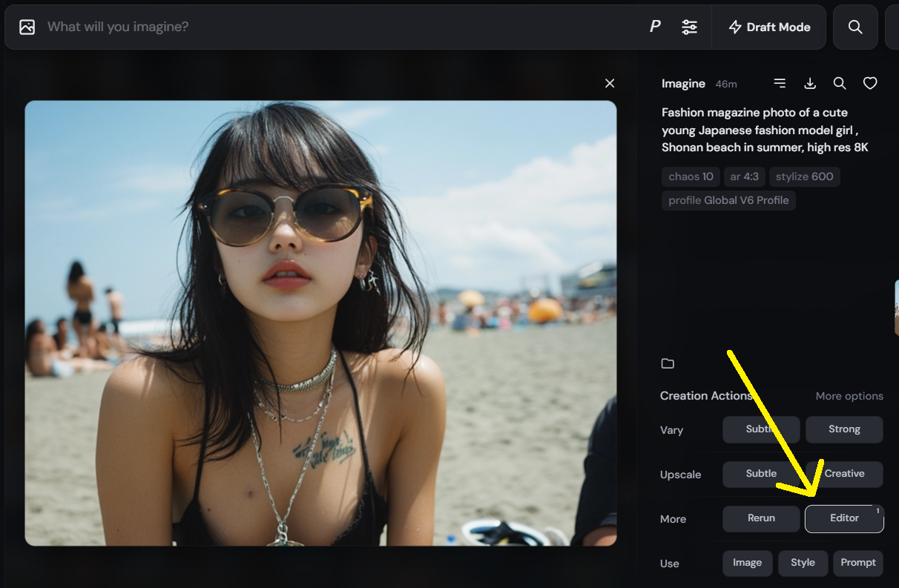Open search with the top magnifier button

click(x=855, y=27)
